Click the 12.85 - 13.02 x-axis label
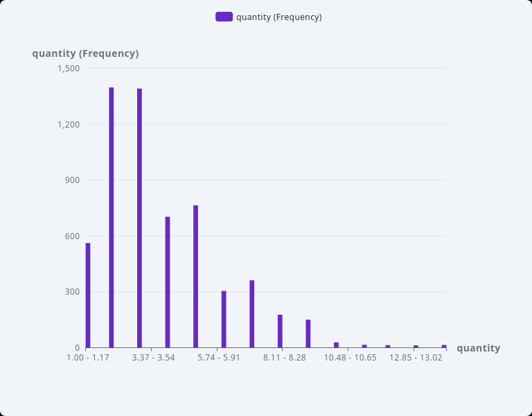Viewport: 532px width, 416px height. (x=415, y=358)
